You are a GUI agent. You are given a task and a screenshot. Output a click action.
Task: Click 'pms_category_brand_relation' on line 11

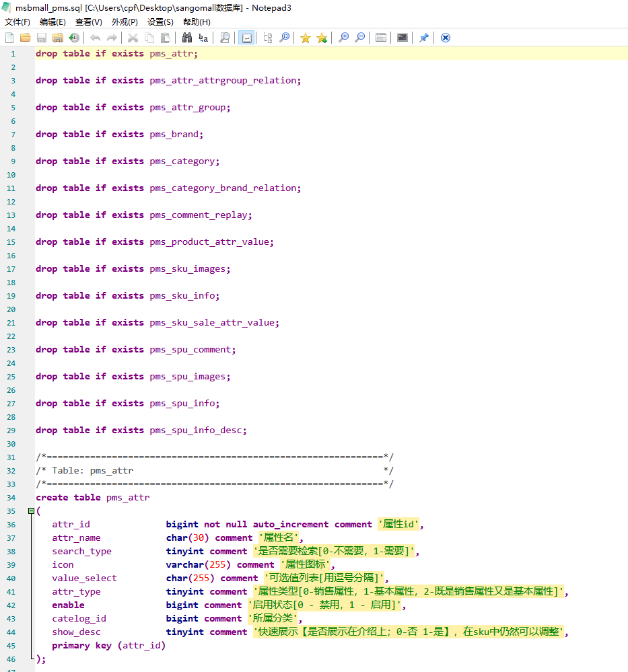(222, 188)
